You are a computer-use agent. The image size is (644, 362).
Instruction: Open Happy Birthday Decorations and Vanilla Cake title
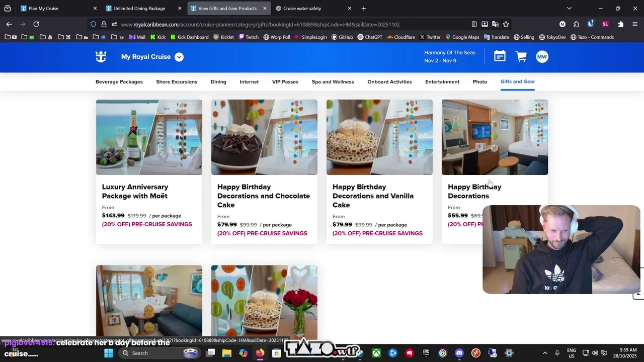pyautogui.click(x=373, y=196)
